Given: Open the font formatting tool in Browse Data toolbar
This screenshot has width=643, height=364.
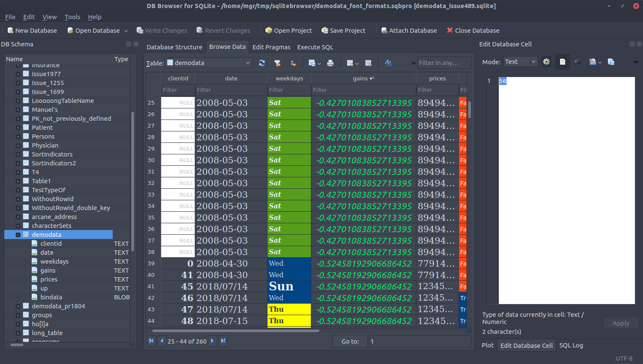Looking at the screenshot, I should [388, 63].
